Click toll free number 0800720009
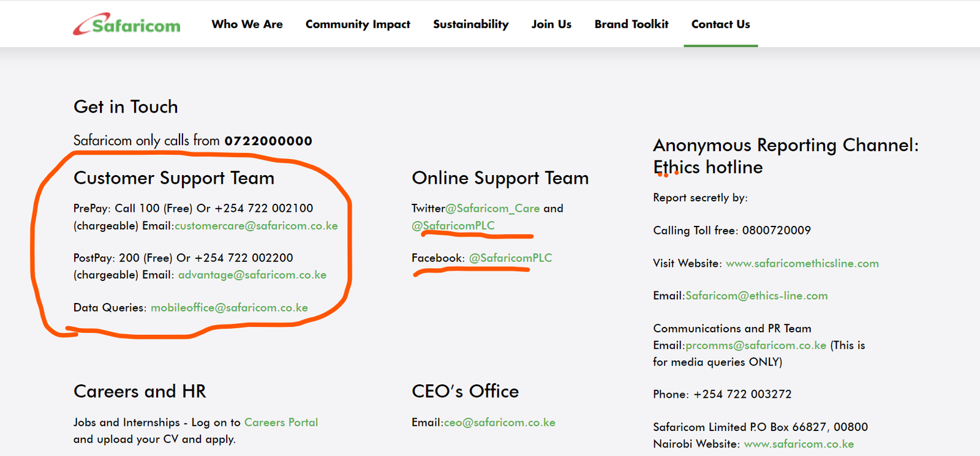Viewport: 980px width, 456px height. pyautogui.click(x=777, y=230)
